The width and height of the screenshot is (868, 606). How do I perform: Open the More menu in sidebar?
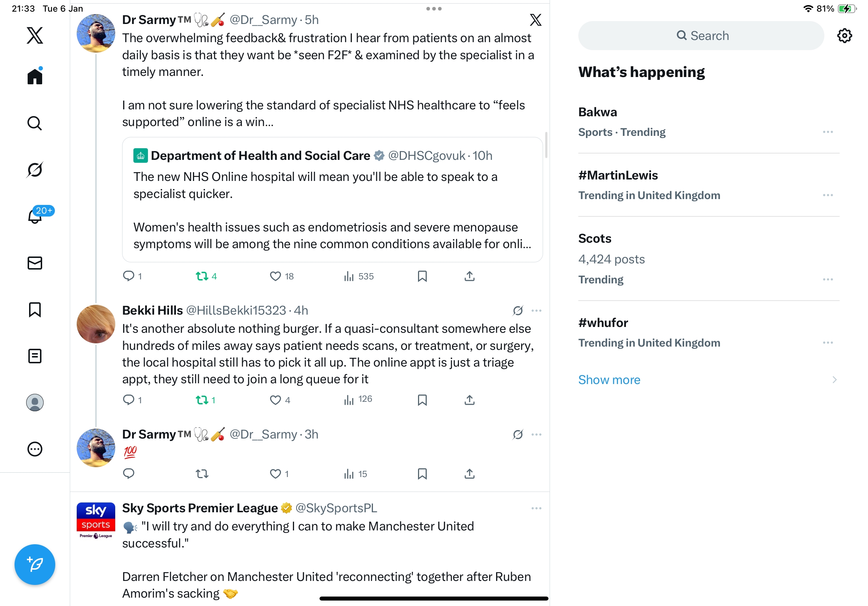coord(35,449)
